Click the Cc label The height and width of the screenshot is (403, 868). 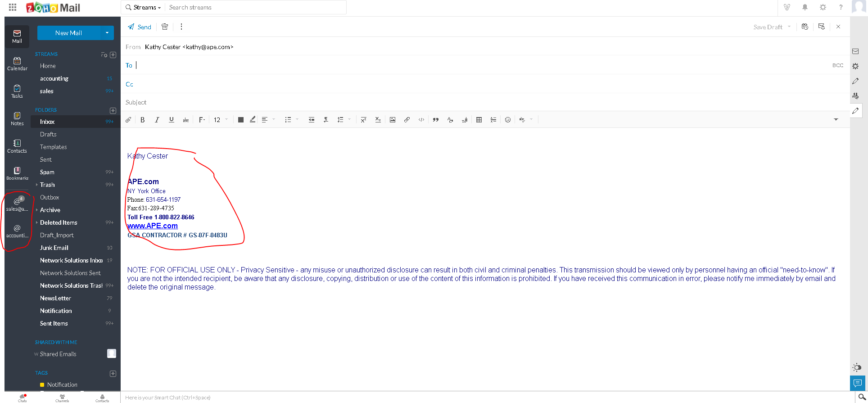[129, 84]
